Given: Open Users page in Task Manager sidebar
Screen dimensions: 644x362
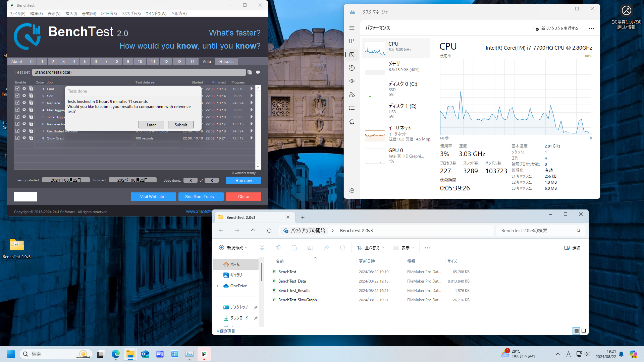Looking at the screenshot, I should click(x=352, y=95).
